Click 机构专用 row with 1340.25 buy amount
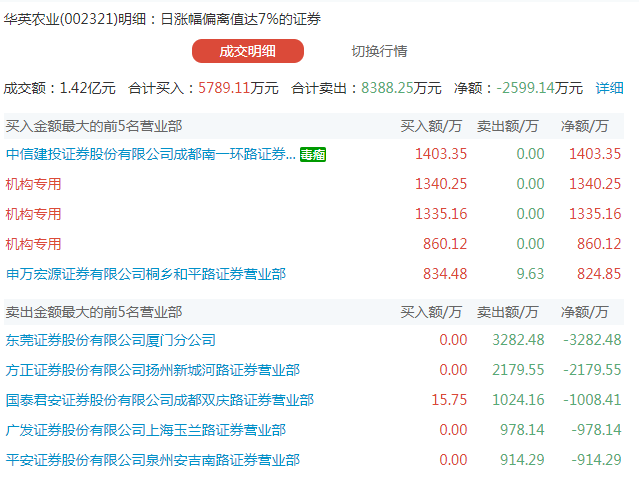 [33, 184]
